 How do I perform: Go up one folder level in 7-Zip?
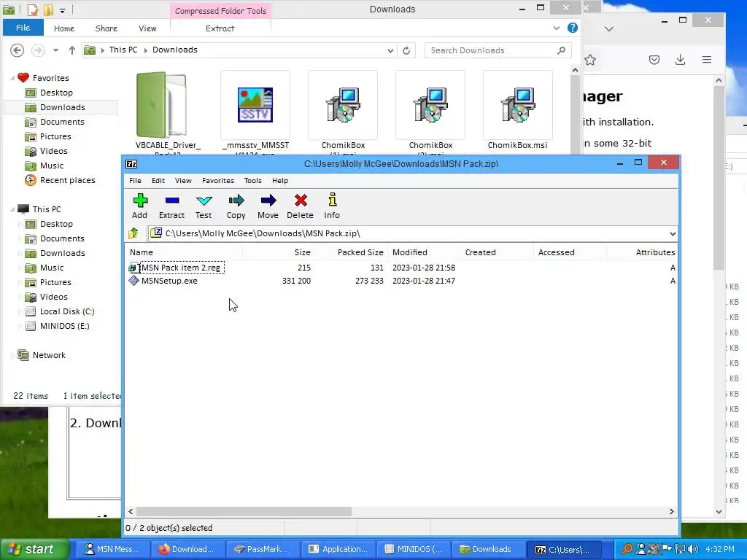coord(133,233)
